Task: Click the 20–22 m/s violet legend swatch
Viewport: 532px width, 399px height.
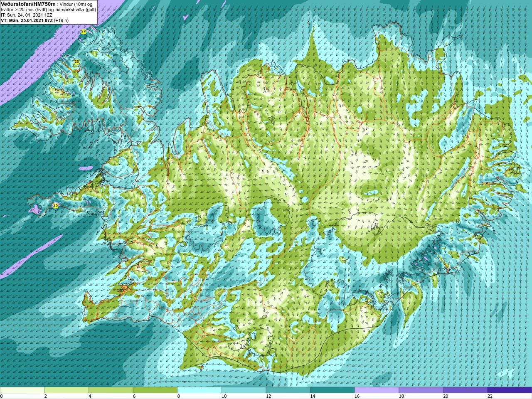Action: (x=465, y=390)
